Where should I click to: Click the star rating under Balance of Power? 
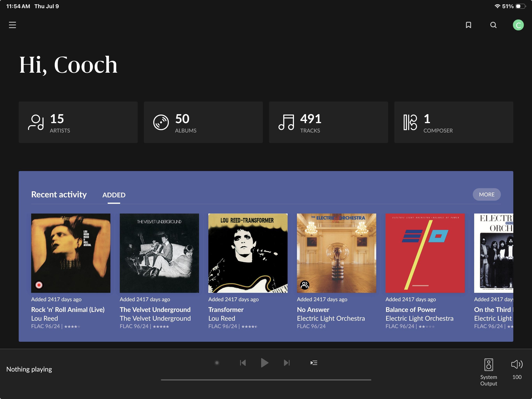[427, 327]
